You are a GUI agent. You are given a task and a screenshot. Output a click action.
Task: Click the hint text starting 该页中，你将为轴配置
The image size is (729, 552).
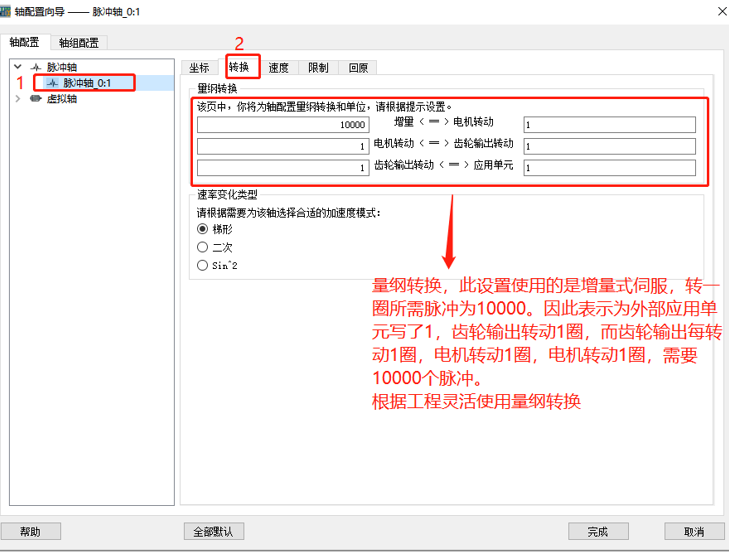325,107
